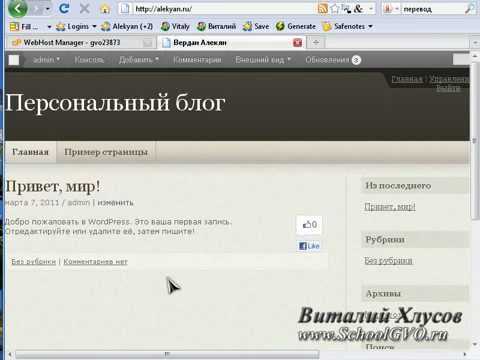Viewport: 480px width, 360px height.
Task: Click the admin author link under post
Action: click(x=79, y=203)
